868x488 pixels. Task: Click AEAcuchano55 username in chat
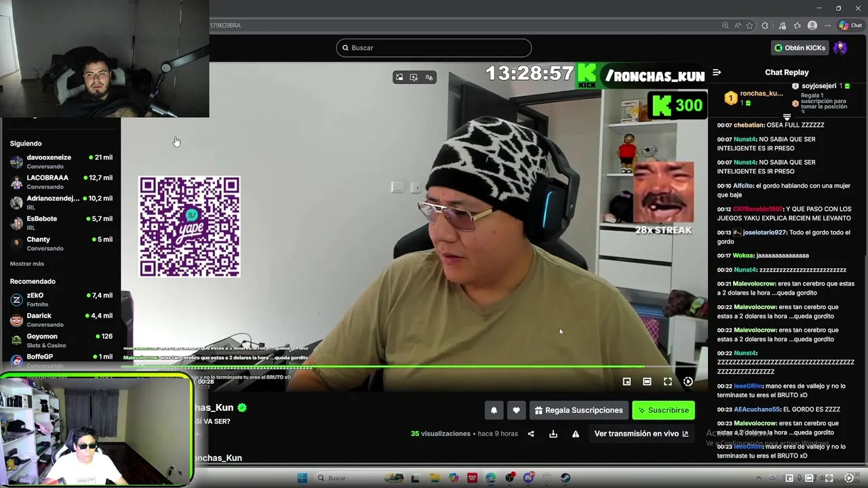pyautogui.click(x=757, y=409)
